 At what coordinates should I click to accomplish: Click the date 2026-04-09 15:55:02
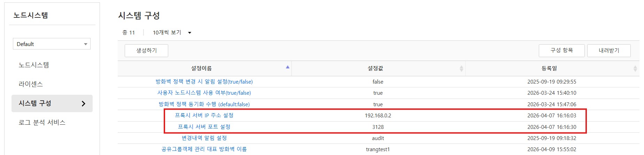coord(552,149)
